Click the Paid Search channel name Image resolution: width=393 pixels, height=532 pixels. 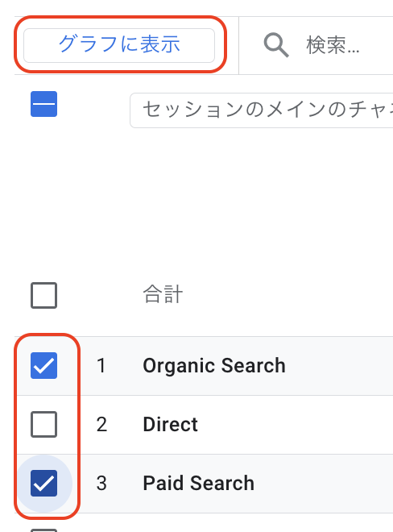198,483
